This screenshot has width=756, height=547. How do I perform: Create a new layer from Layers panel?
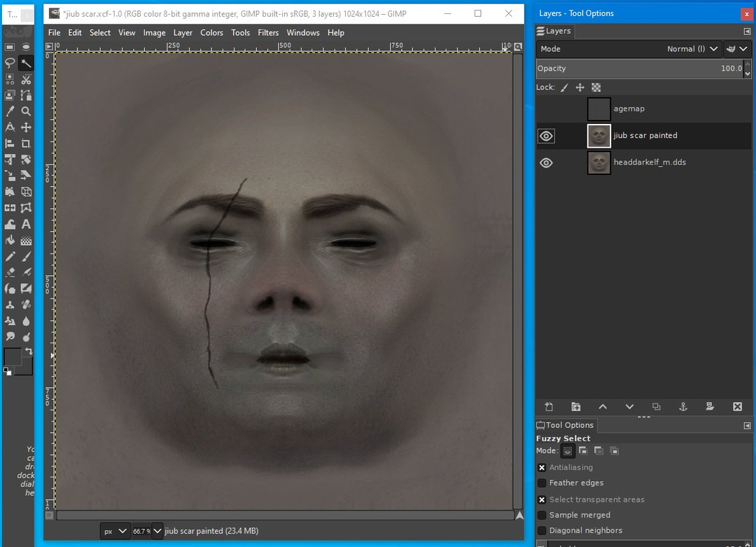[549, 406]
